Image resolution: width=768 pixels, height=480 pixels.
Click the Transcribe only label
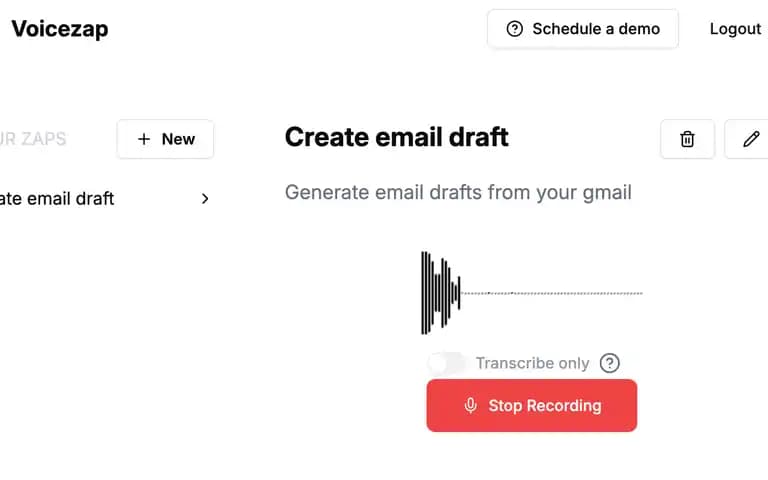click(x=532, y=363)
